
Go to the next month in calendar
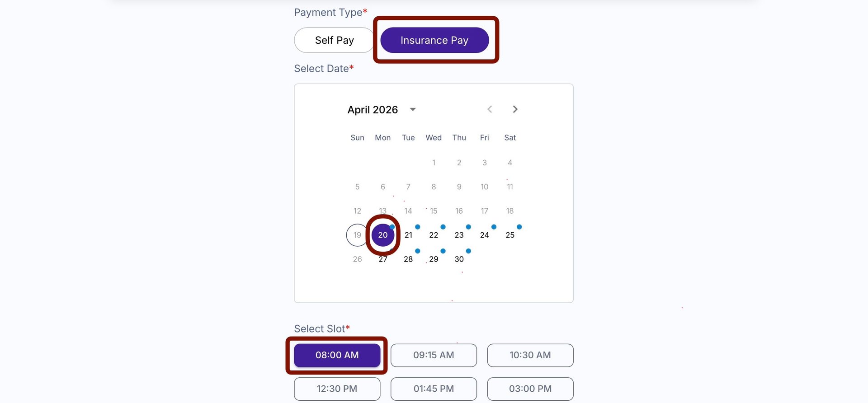pos(515,109)
